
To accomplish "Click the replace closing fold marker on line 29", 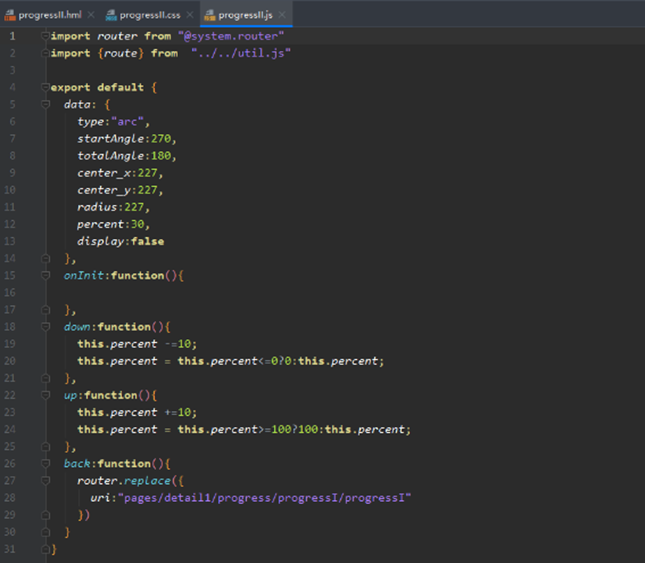I will tap(45, 515).
